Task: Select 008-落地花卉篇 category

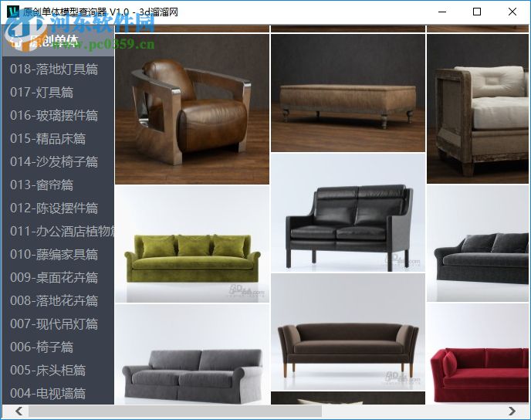Action: 54,300
